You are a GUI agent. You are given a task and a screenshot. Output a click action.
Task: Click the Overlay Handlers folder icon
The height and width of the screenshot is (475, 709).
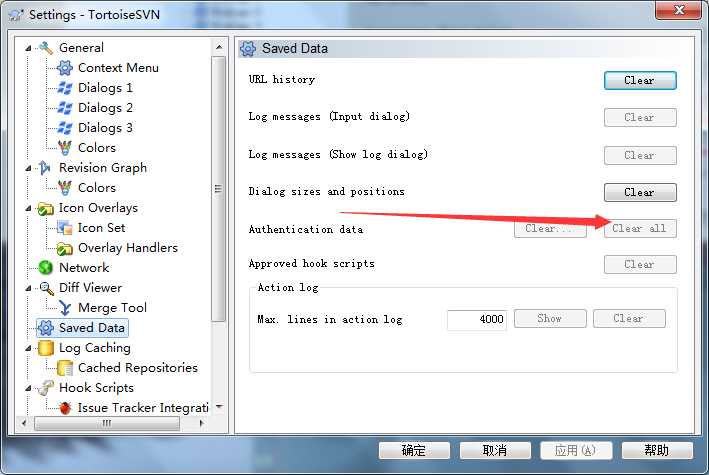65,248
